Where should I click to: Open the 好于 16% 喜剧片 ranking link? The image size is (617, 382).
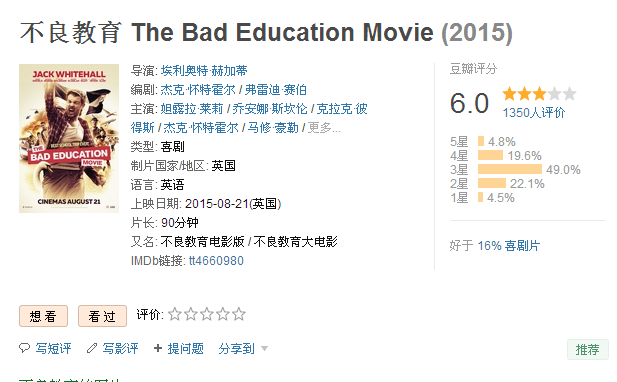click(x=508, y=246)
